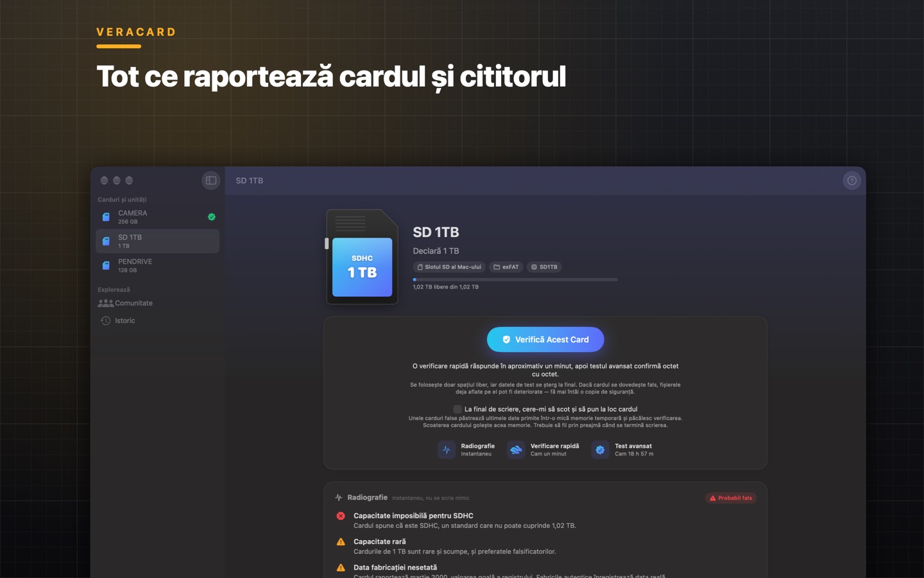Click the exFAT format tag
The image size is (924, 578).
(x=506, y=267)
